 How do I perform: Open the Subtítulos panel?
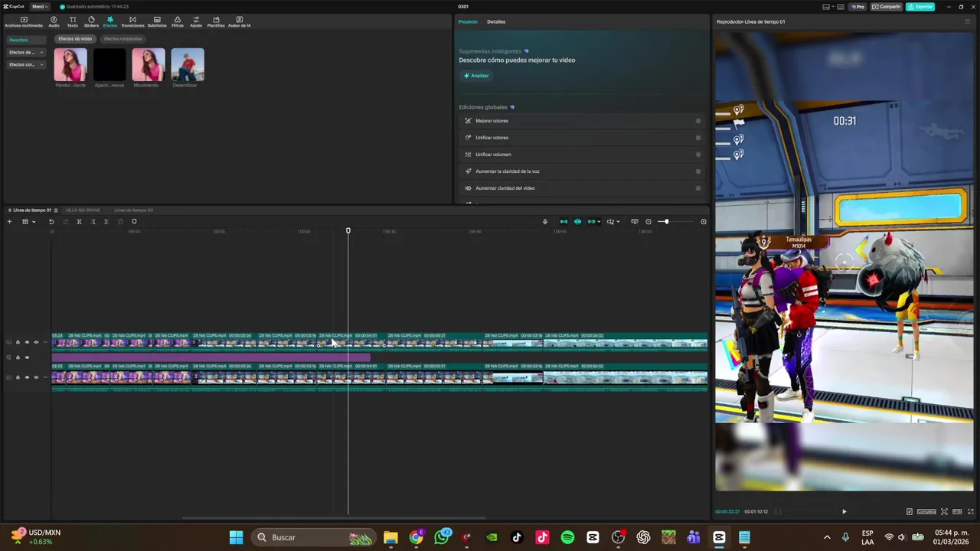157,21
